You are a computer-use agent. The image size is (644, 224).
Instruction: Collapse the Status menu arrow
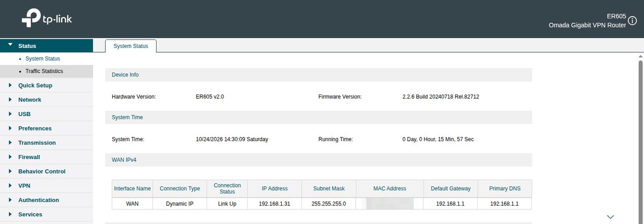[x=10, y=46]
